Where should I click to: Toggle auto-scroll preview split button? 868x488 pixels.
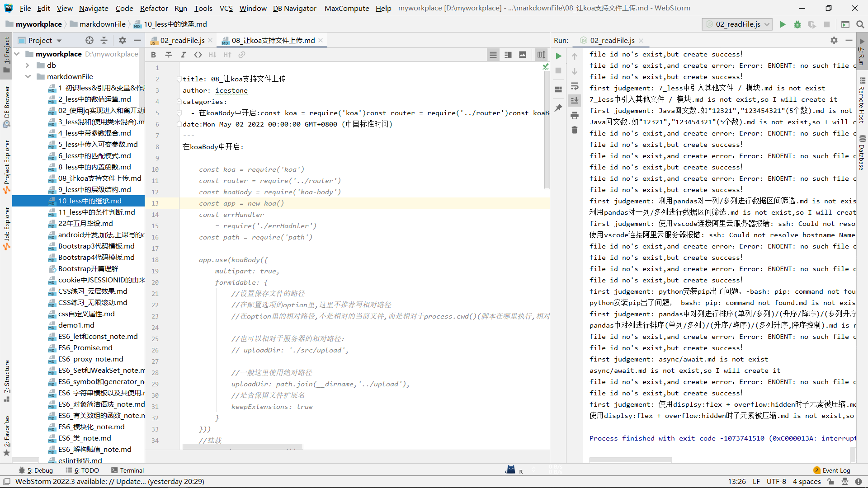pyautogui.click(x=541, y=55)
